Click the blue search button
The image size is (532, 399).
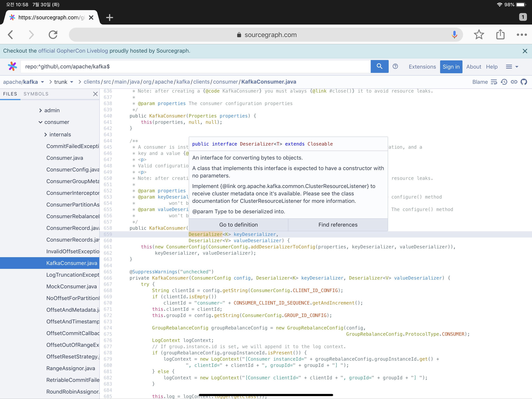tap(379, 66)
